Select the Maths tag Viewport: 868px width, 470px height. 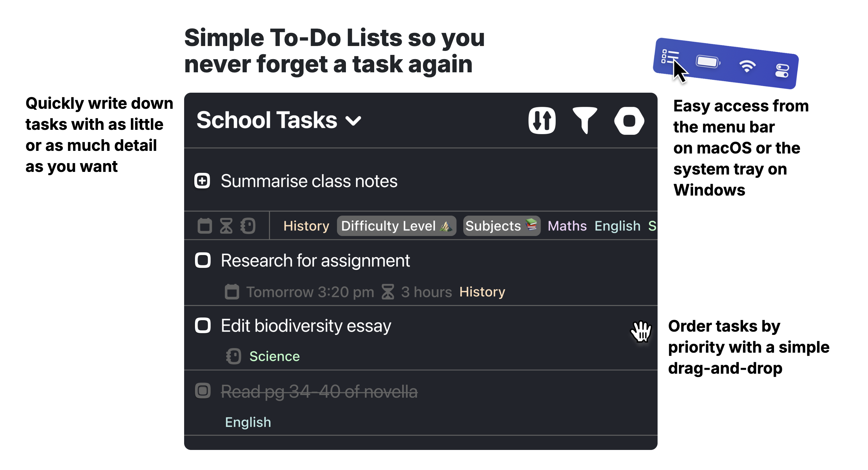[x=567, y=226]
